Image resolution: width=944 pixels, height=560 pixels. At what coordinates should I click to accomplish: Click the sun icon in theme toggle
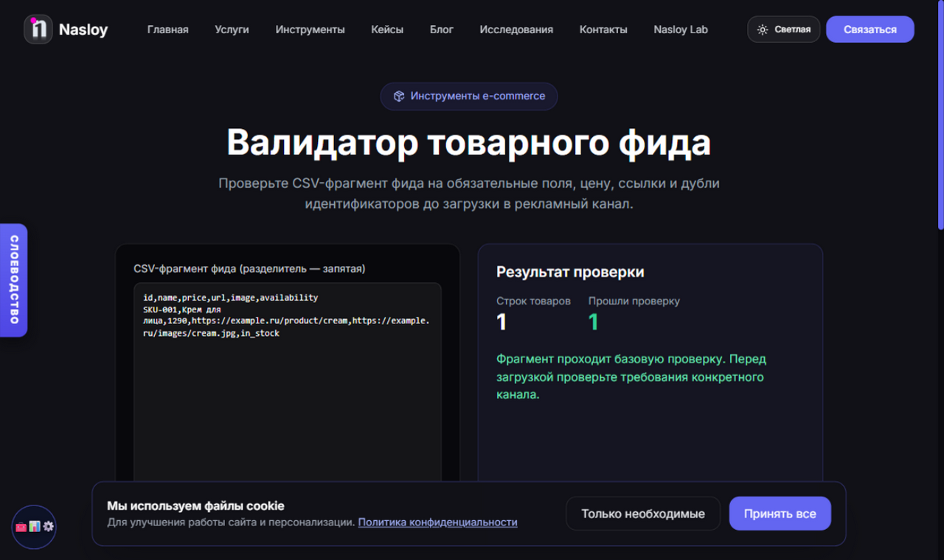coord(763,29)
